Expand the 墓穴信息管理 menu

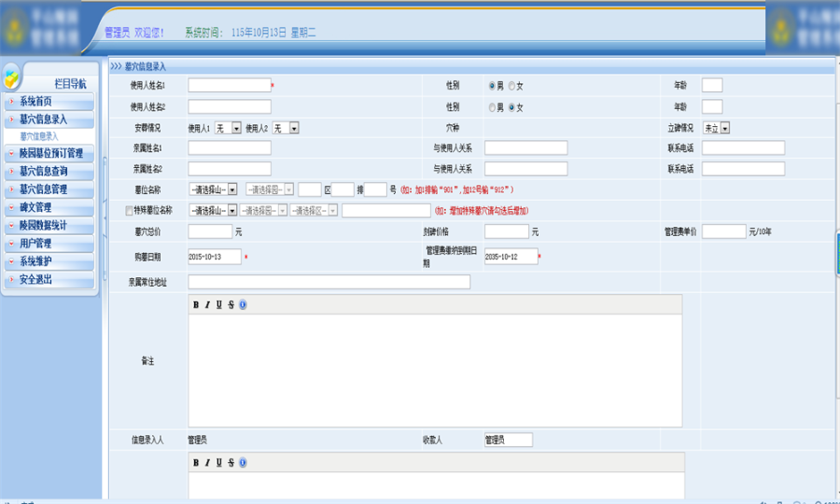(49, 189)
